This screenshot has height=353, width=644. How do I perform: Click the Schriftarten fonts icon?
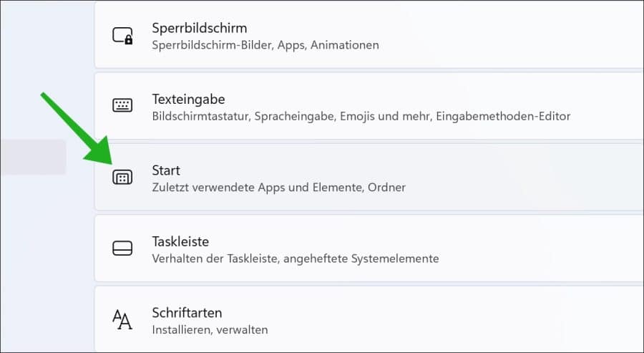[x=122, y=319]
